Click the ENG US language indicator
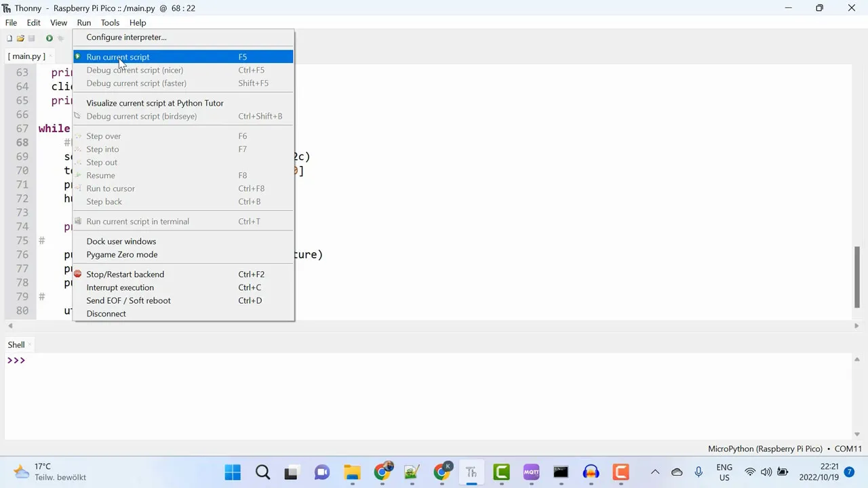Viewport: 868px width, 488px height. tap(724, 472)
